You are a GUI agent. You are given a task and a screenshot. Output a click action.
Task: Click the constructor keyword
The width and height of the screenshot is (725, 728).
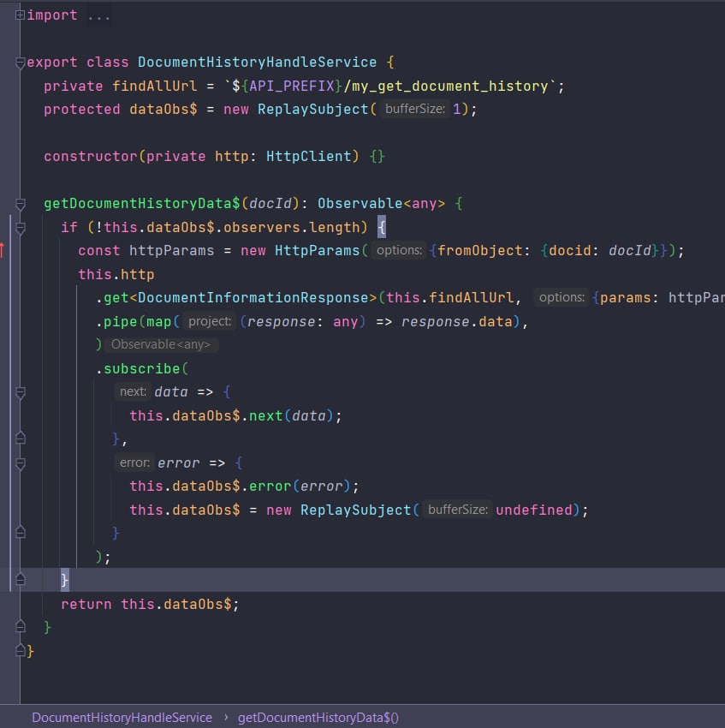[90, 157]
